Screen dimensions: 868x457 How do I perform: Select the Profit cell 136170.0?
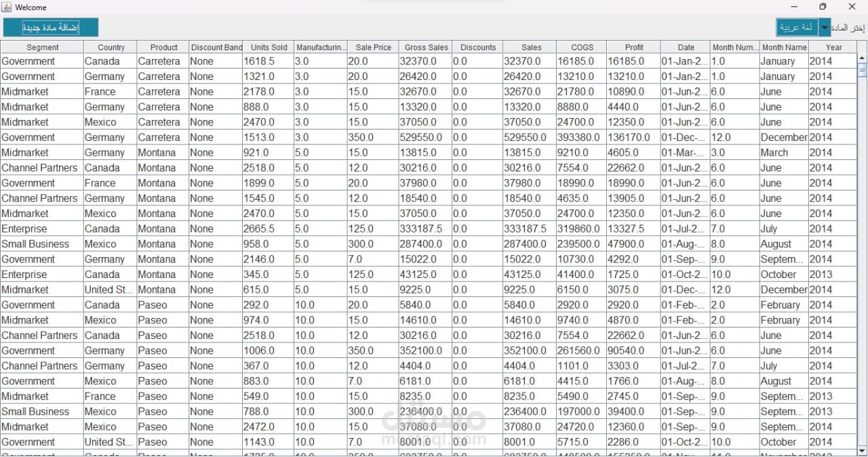(633, 137)
